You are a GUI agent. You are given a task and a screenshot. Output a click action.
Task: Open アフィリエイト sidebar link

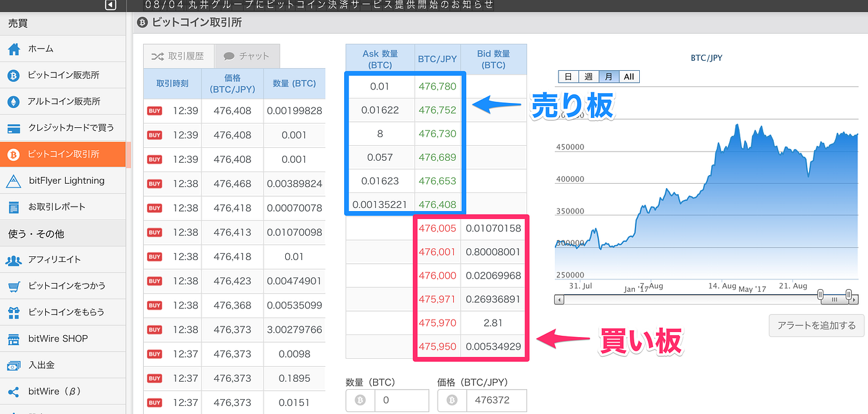click(62, 260)
